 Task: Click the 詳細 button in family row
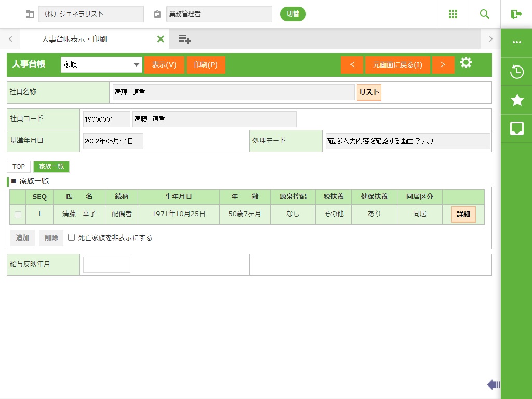tap(463, 214)
